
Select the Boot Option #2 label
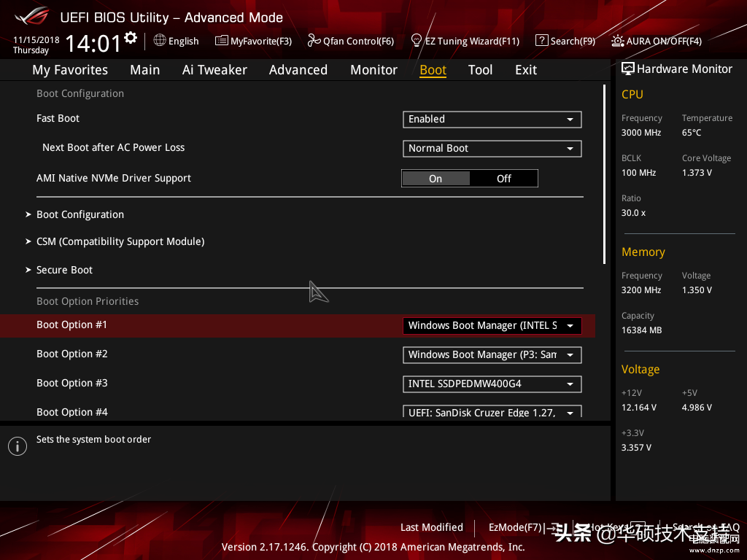click(x=72, y=354)
